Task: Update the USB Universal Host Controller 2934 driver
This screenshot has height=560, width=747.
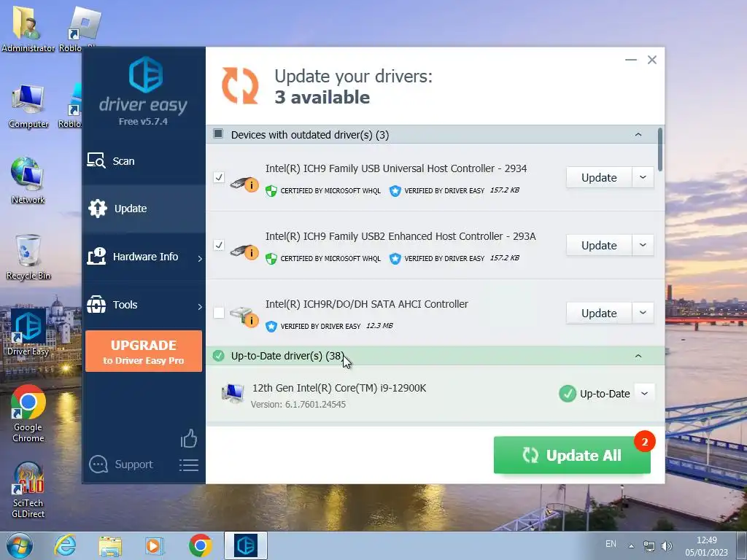Action: (x=599, y=178)
